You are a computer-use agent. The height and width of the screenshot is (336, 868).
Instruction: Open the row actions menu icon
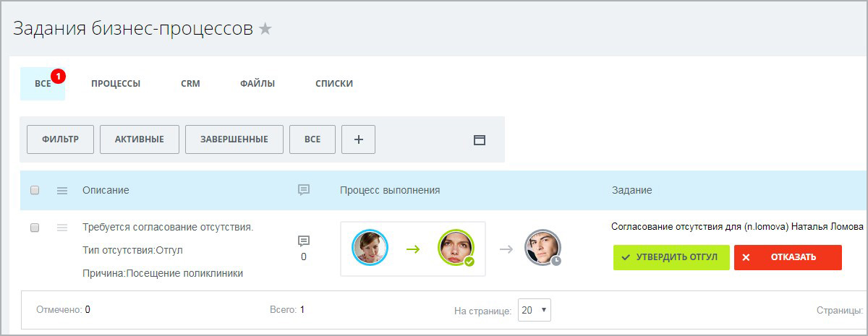[62, 228]
